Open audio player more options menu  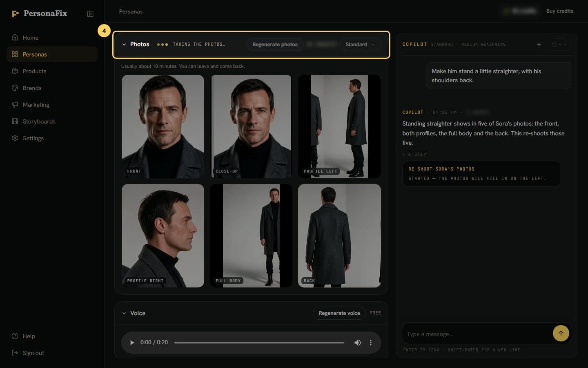pyautogui.click(x=371, y=343)
